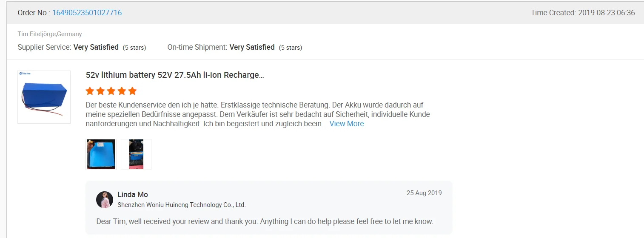Open Linda Mo's profile avatar
This screenshot has height=238, width=644.
(x=105, y=200)
